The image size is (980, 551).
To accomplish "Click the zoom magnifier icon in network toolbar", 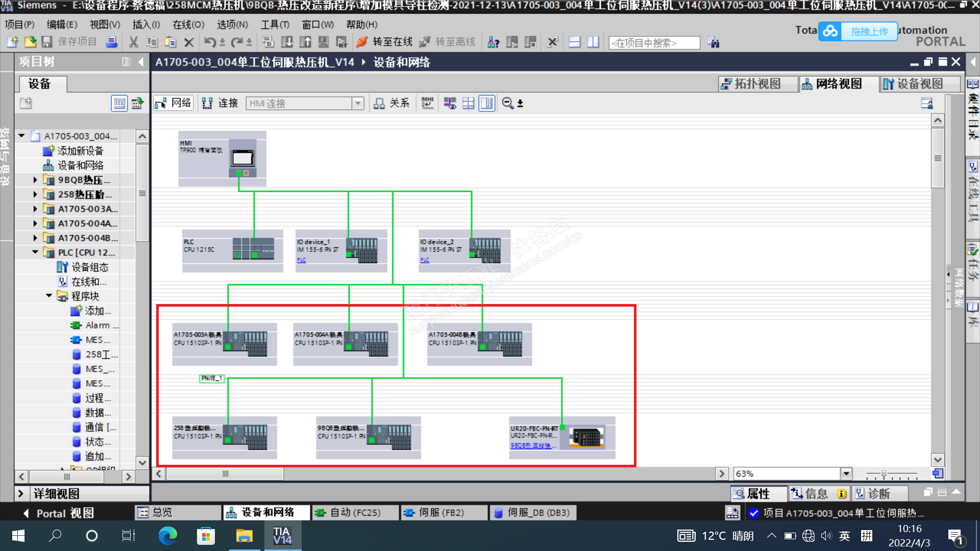I will tap(507, 103).
